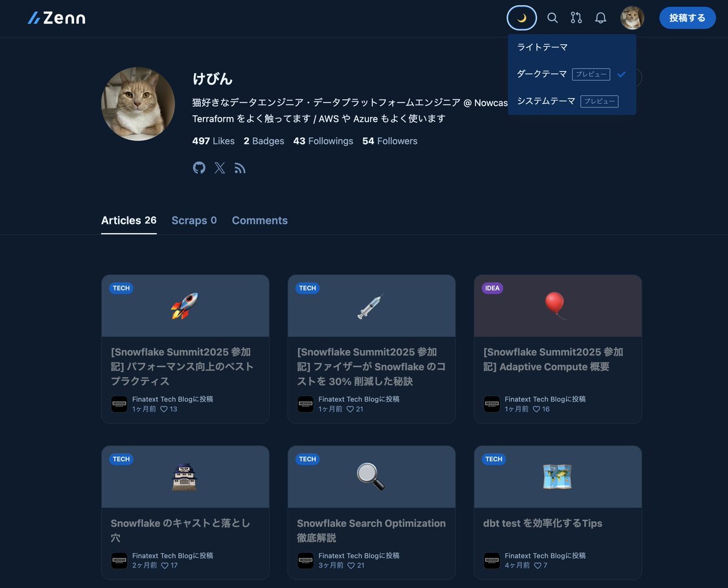Switch to the Comments tab
This screenshot has height=588, width=728.
click(260, 220)
